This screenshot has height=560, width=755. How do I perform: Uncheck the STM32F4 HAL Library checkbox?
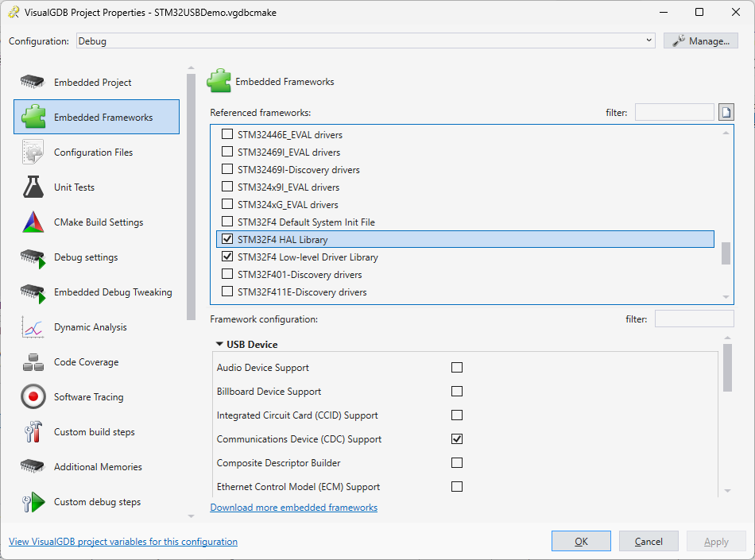coord(227,239)
